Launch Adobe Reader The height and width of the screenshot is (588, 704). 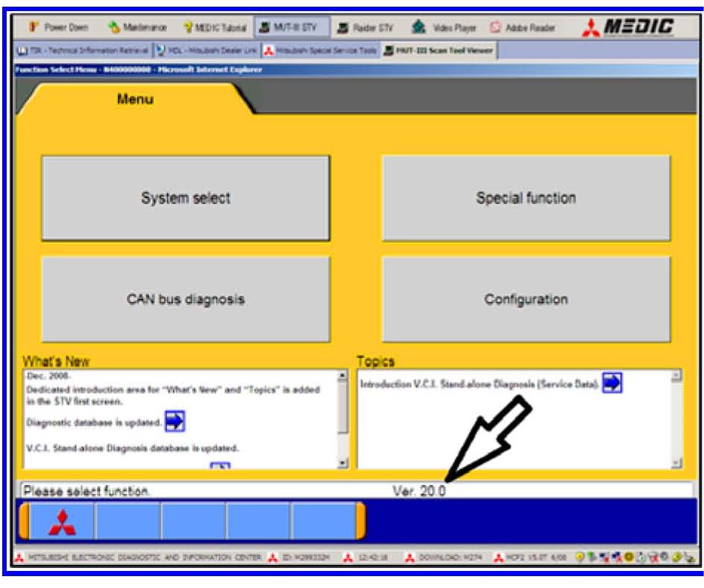(526, 27)
